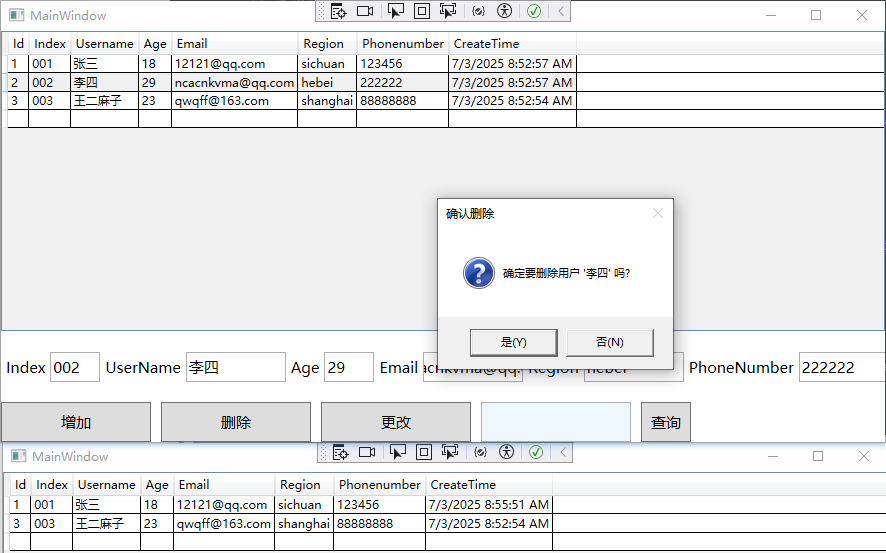Maximize the top MainWindow
The image size is (886, 553).
816,15
